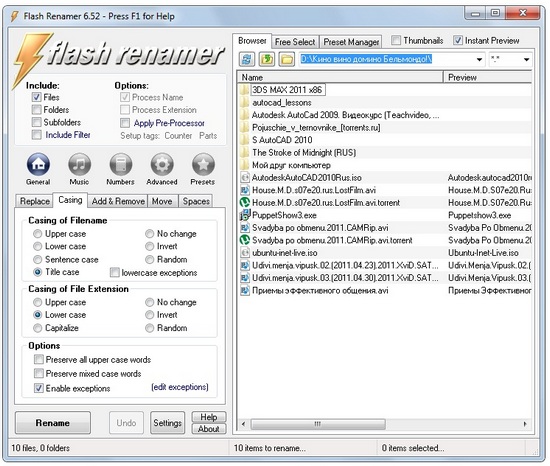The height and width of the screenshot is (466, 550).
Task: Select Title case for filename
Action: pyautogui.click(x=38, y=272)
